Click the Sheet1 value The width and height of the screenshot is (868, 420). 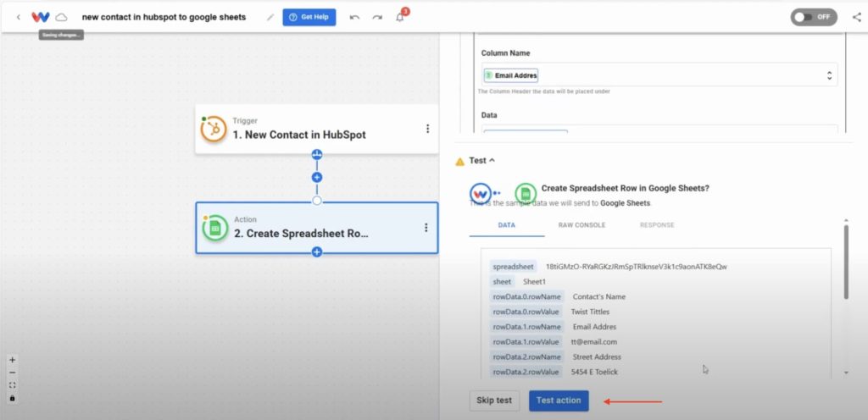535,282
